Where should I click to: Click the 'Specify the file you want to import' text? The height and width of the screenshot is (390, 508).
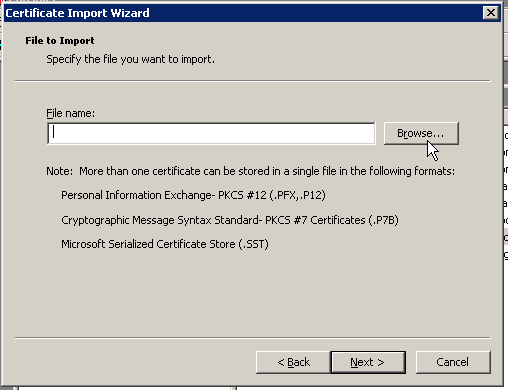130,59
